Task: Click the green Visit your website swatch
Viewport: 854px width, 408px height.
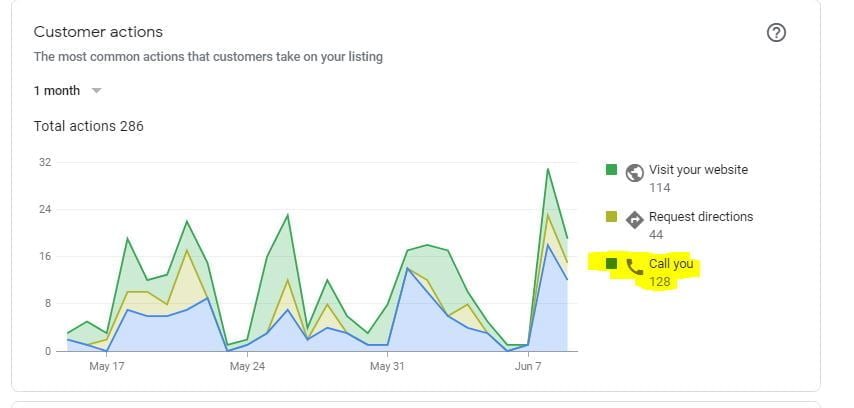Action: click(611, 169)
